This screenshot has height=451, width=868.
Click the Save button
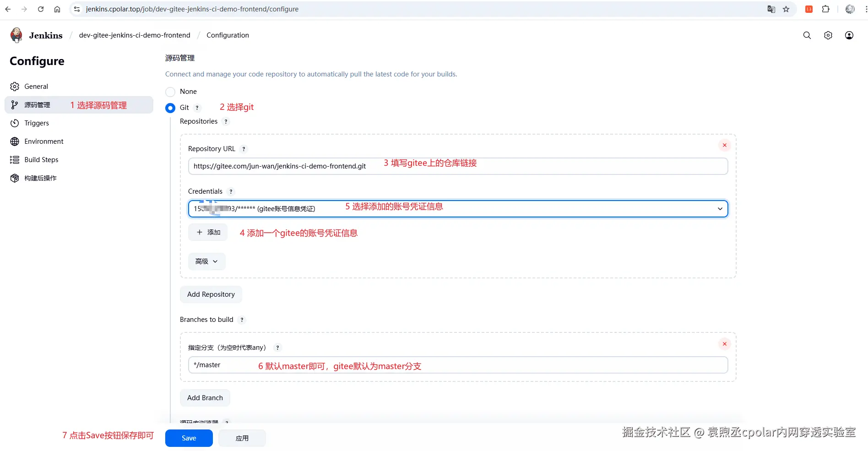[189, 438]
